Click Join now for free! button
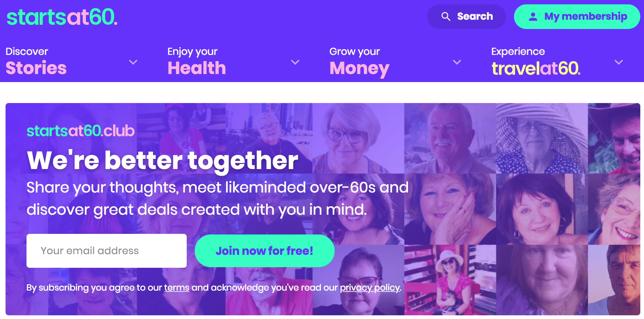 264,251
